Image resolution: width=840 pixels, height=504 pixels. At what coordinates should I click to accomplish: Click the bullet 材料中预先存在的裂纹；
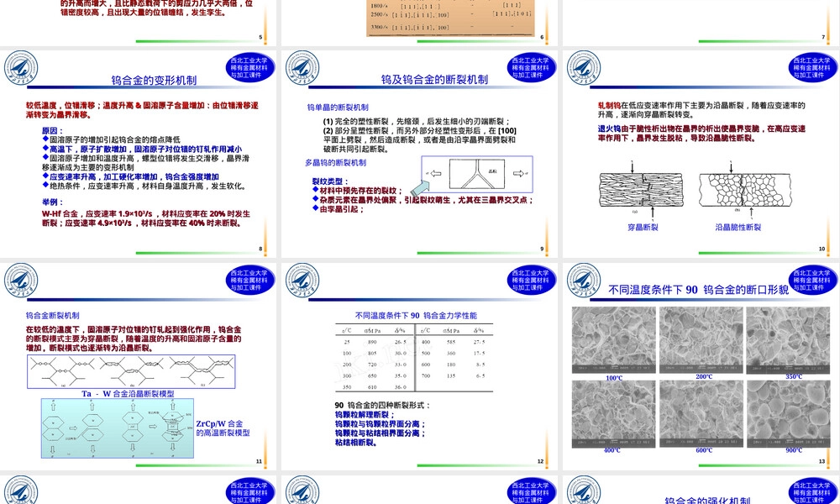click(357, 190)
